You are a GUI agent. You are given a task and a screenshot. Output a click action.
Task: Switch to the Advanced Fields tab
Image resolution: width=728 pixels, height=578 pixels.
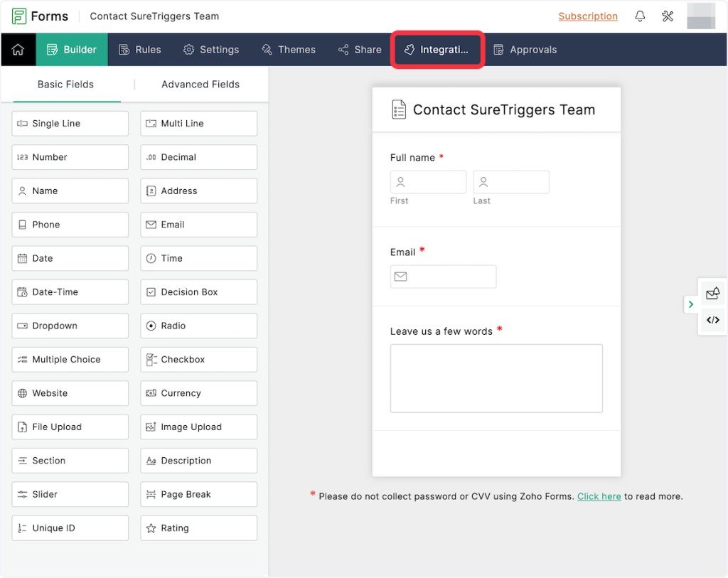pos(200,85)
